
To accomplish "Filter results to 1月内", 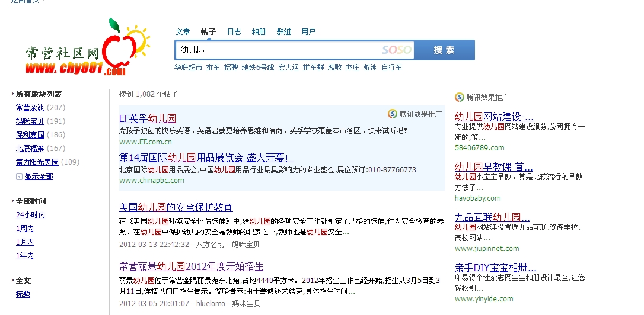I will point(25,242).
